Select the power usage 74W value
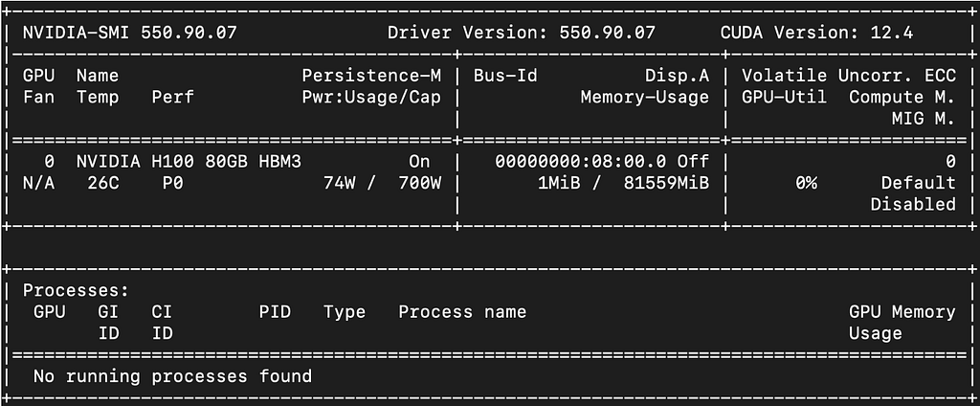980x406 pixels. 339,183
